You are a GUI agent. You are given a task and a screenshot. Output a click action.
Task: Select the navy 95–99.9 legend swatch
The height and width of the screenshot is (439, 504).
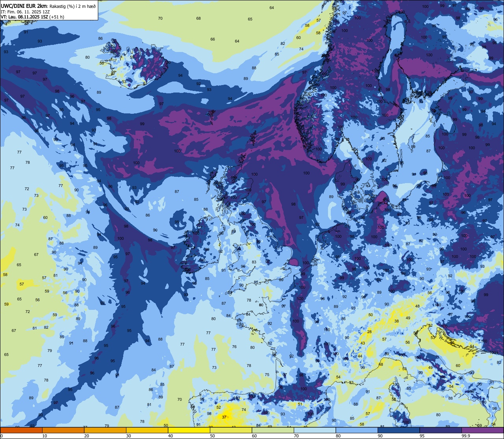[441, 430]
